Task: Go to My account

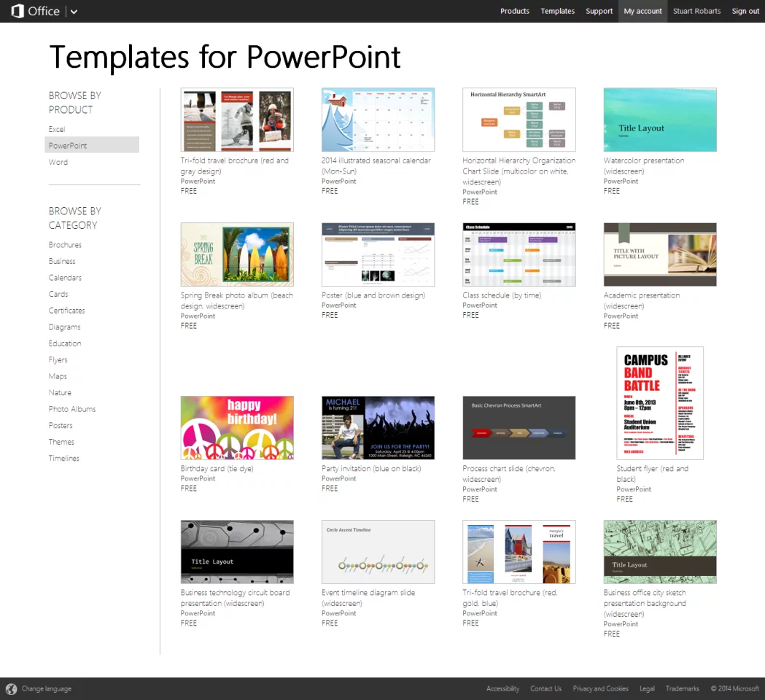Action: [642, 11]
